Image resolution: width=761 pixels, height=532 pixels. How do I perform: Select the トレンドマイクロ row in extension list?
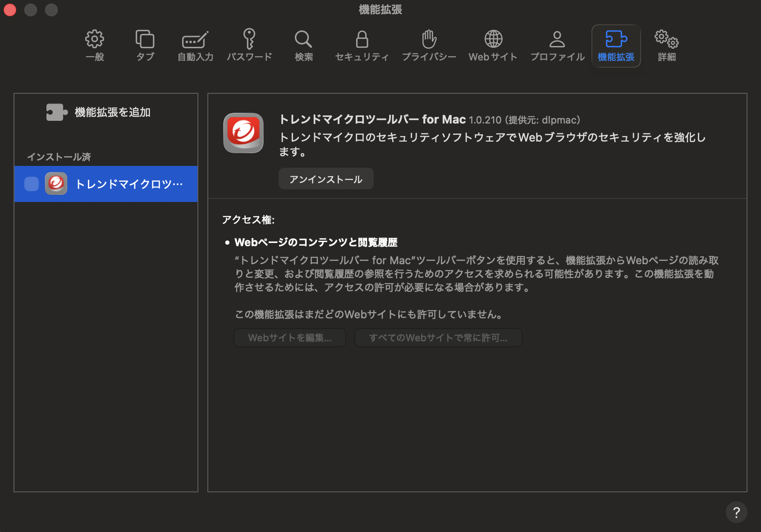click(129, 184)
